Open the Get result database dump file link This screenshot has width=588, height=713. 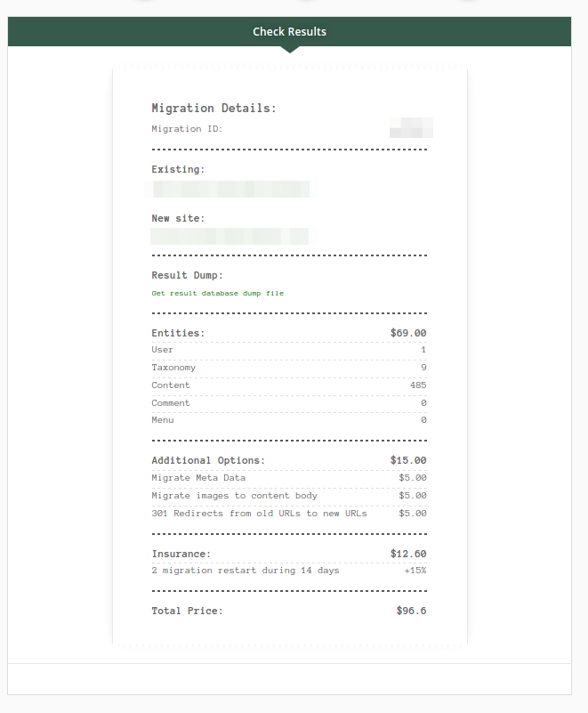(x=218, y=293)
